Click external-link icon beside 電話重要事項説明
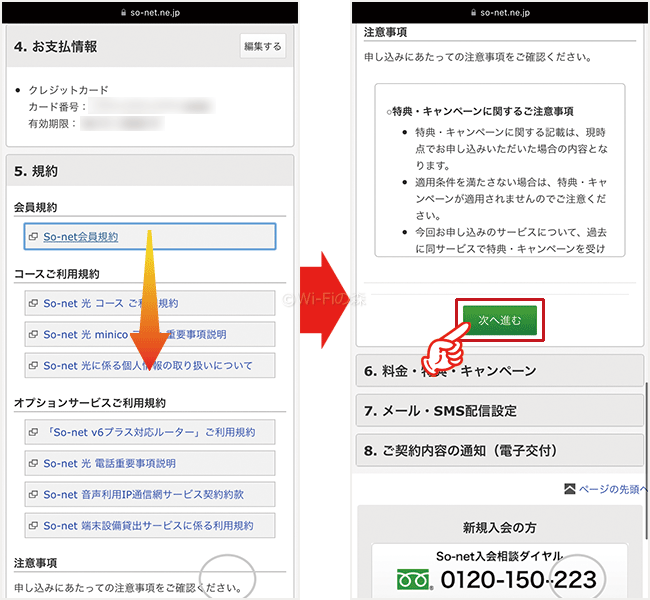Viewport: 650px width, 600px height. coord(33,464)
